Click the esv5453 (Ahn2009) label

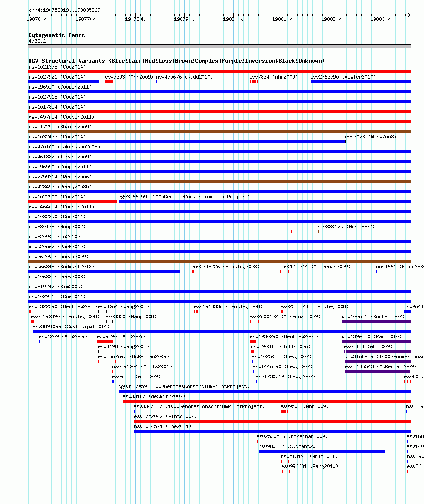(368, 346)
